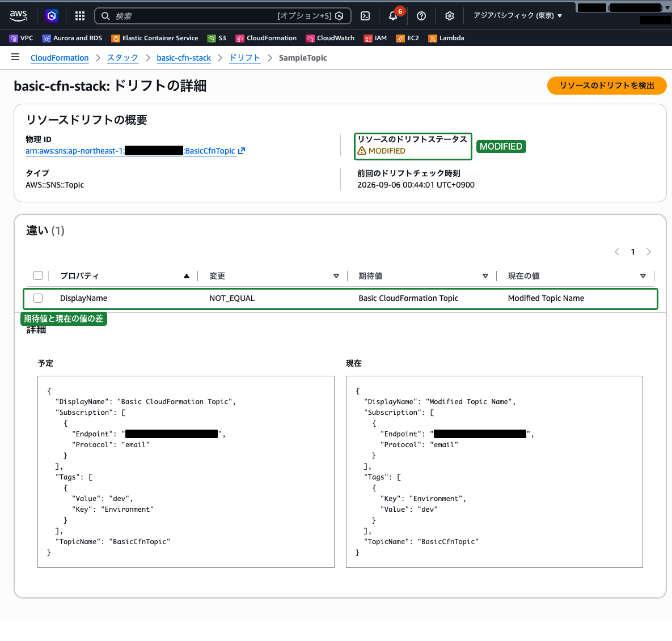Image resolution: width=672 pixels, height=641 pixels.
Task: Open the help question mark icon
Action: (x=421, y=16)
